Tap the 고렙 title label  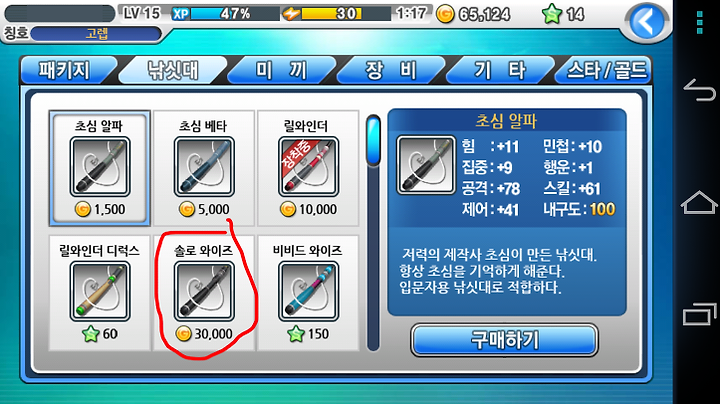(x=96, y=34)
